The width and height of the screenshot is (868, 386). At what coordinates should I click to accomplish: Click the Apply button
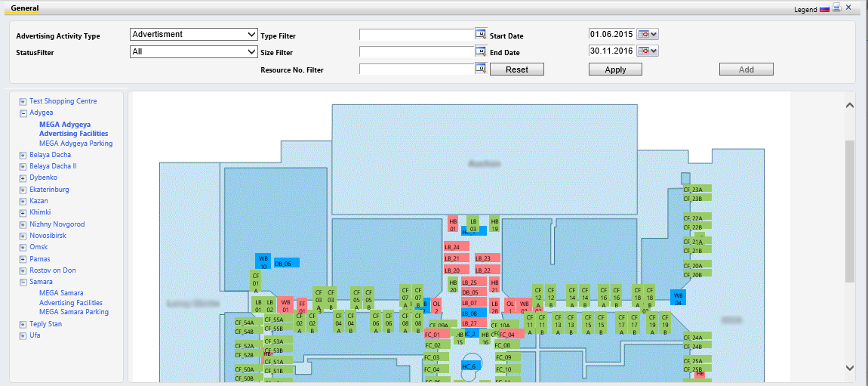coord(615,69)
